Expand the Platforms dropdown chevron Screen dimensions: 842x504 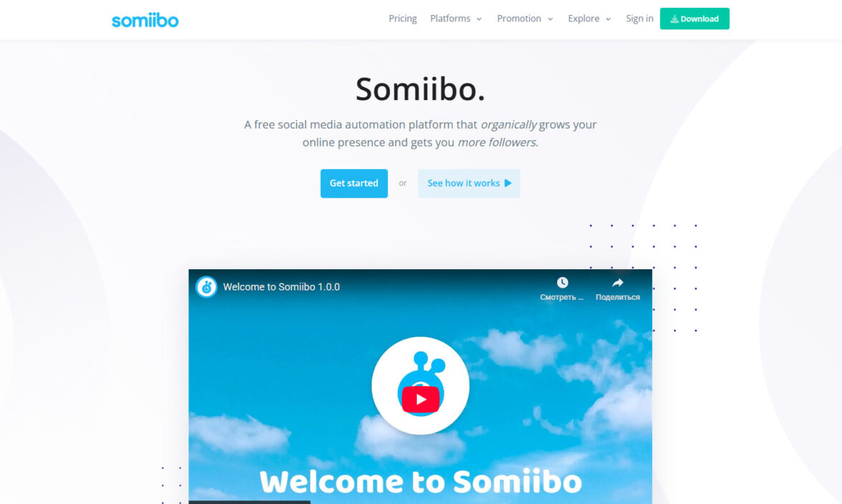tap(479, 19)
